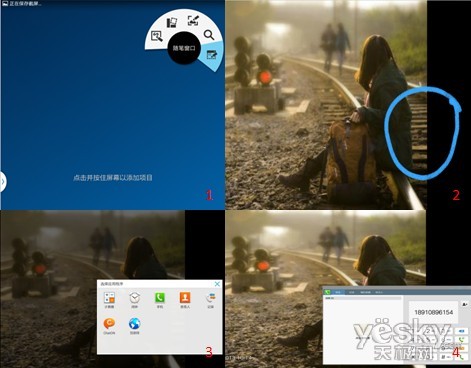
Task: Select the Action Memo icon in the fan menu
Action: click(x=156, y=36)
